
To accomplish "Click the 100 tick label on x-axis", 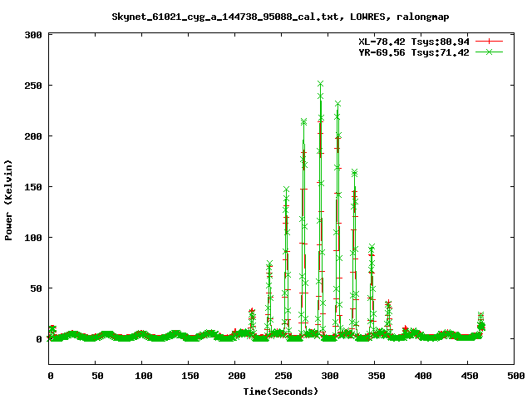I will point(142,377).
